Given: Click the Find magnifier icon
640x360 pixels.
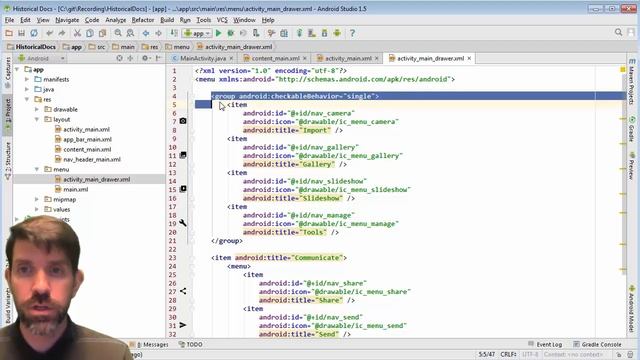Looking at the screenshot, I should (x=118, y=33).
